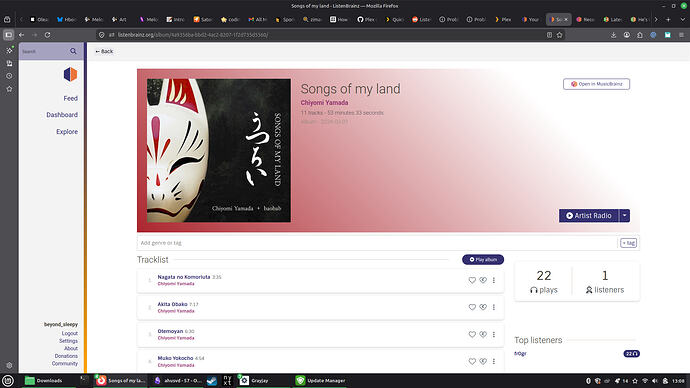The image size is (690, 388).
Task: Reload the current page
Action: [x=48, y=35]
